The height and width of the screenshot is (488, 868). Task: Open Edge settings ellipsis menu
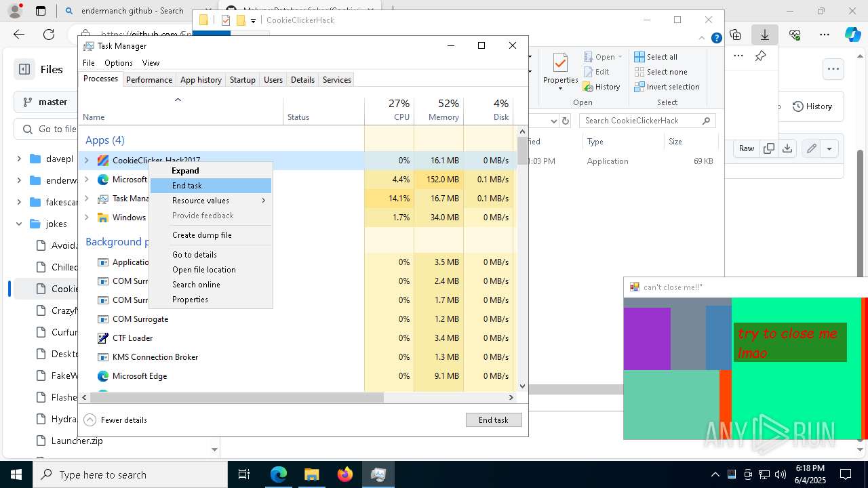[x=825, y=35]
